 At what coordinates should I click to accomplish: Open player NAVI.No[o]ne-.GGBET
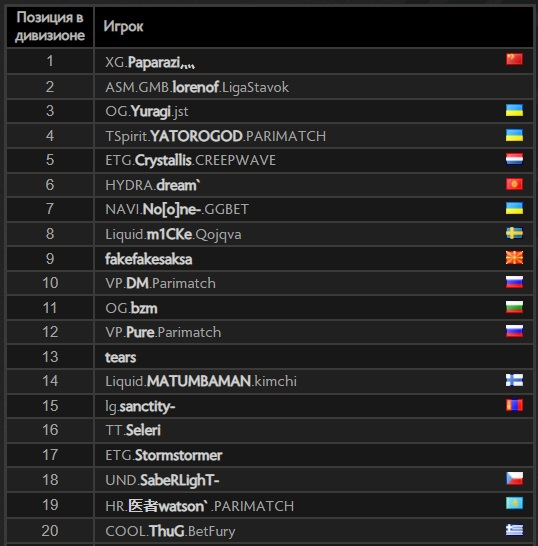[177, 209]
